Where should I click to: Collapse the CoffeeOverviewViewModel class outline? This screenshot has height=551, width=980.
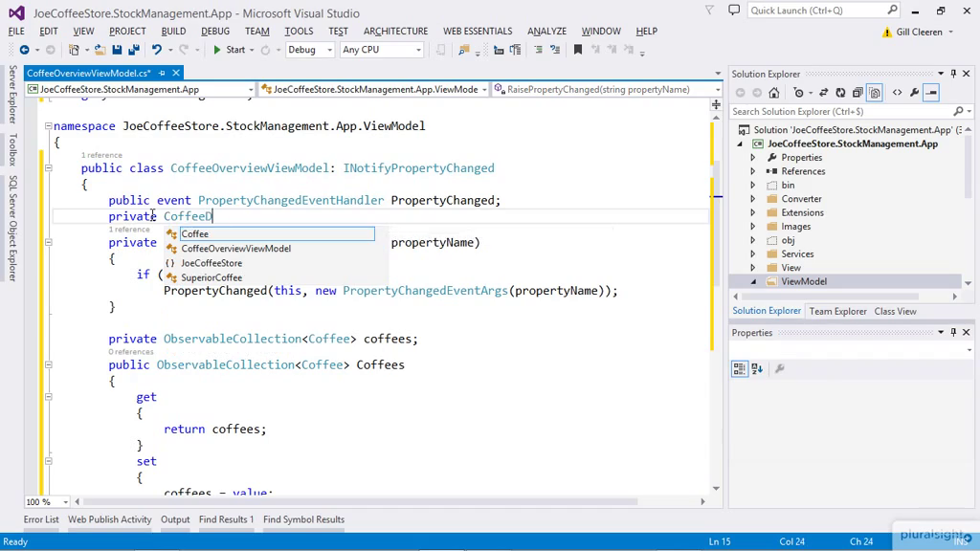48,168
